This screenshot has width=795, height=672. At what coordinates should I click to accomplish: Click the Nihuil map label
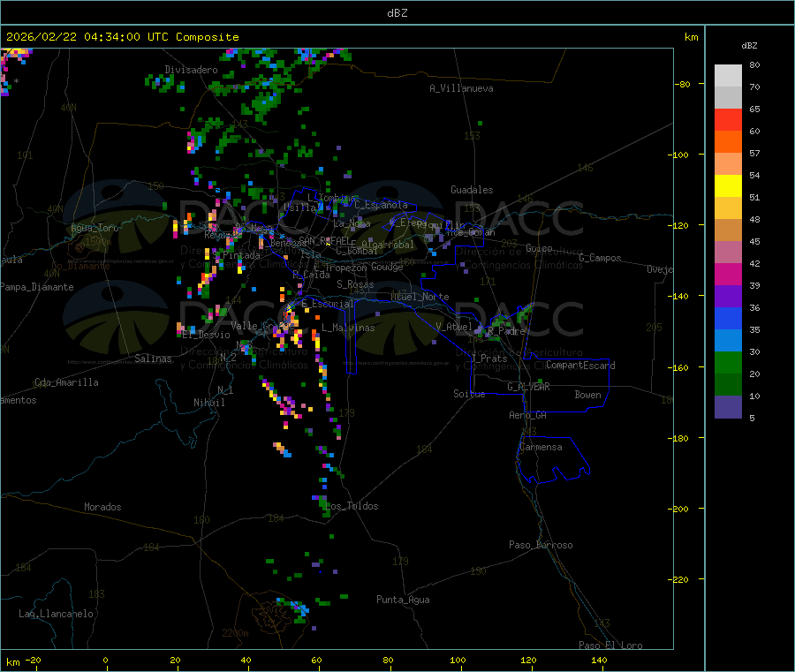[209, 403]
